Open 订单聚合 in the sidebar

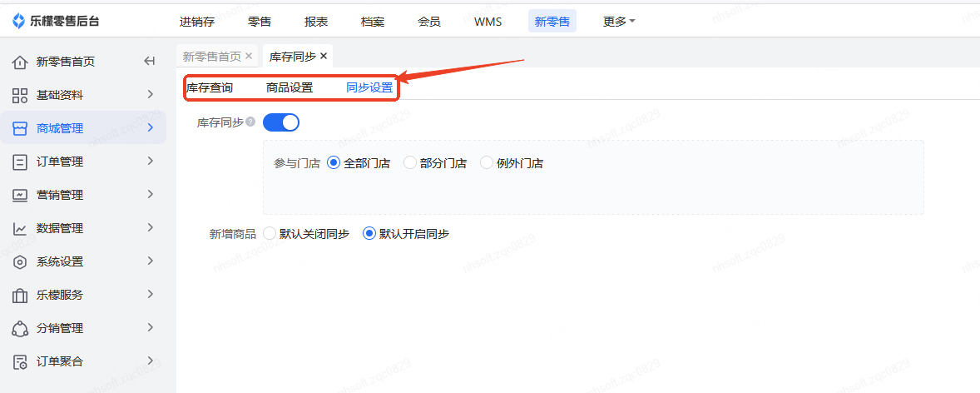click(83, 361)
